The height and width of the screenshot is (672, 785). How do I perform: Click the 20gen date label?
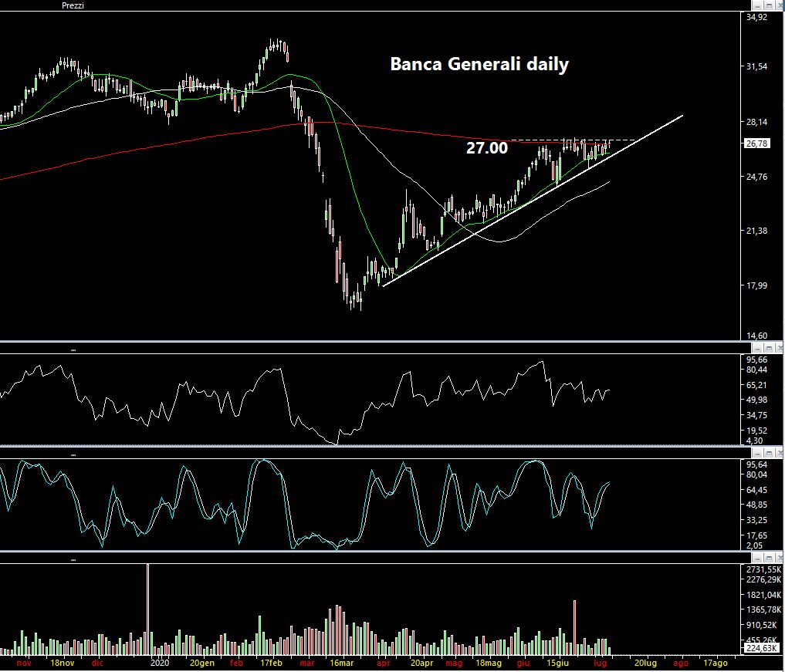coord(201,663)
